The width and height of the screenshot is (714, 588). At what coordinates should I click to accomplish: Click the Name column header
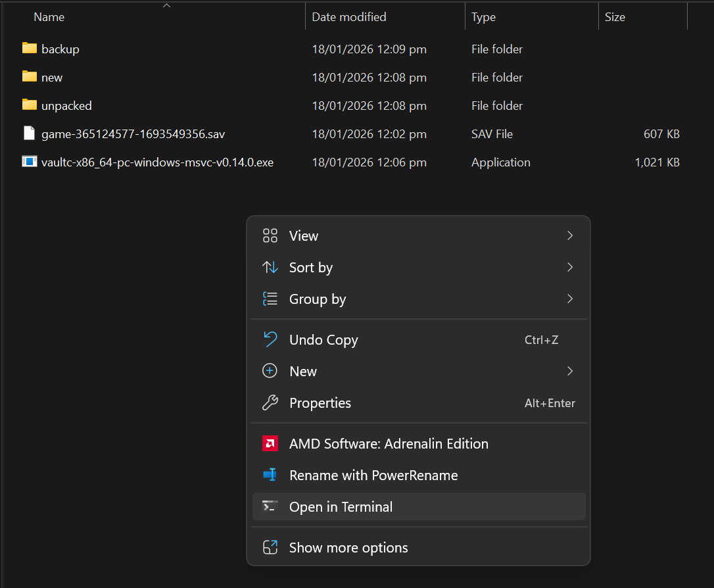(49, 17)
